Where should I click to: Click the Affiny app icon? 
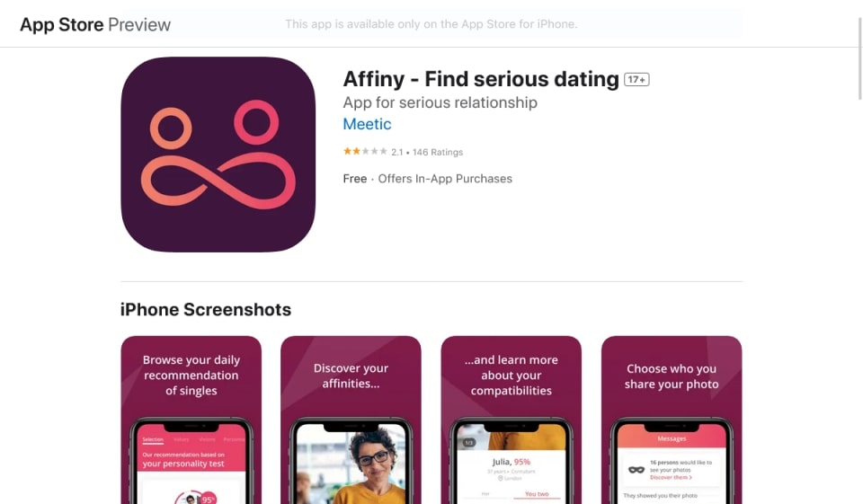pyautogui.click(x=218, y=155)
